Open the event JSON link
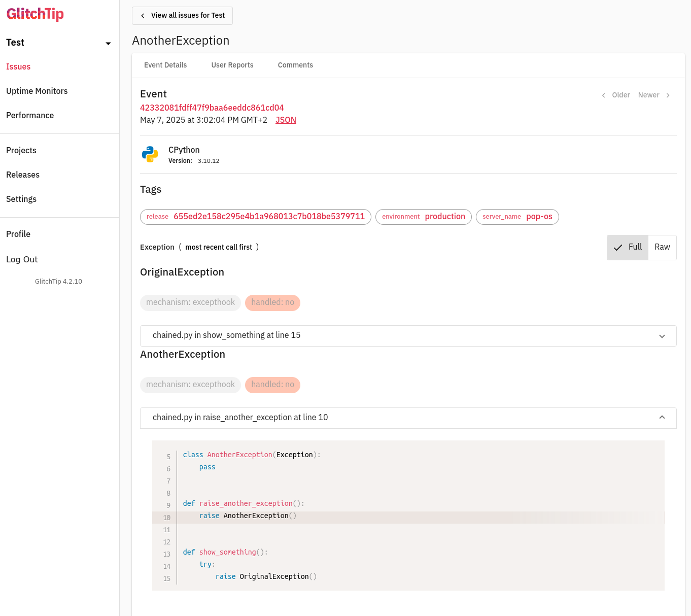 pos(286,120)
